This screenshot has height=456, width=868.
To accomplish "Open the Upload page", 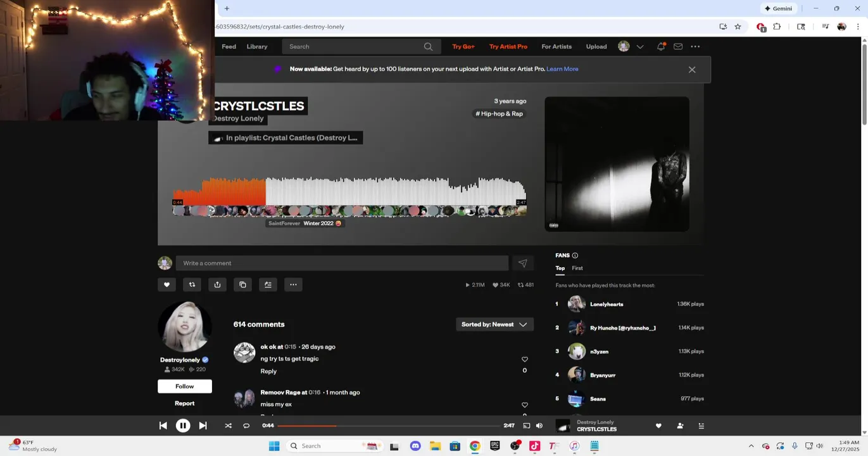I will tap(596, 47).
